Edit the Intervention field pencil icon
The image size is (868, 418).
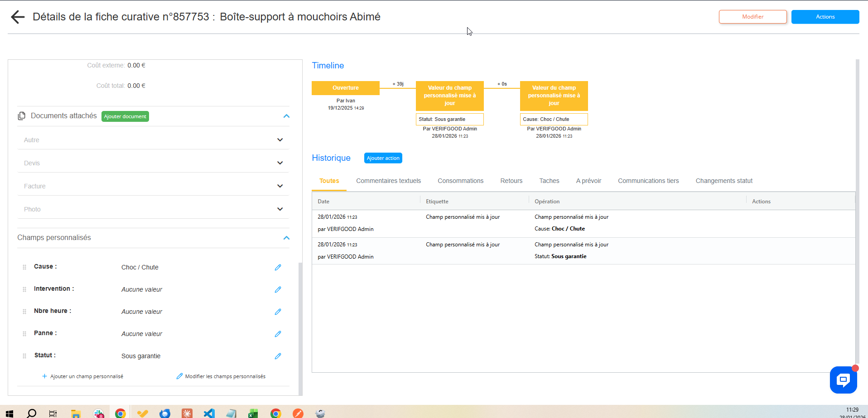pyautogui.click(x=278, y=289)
